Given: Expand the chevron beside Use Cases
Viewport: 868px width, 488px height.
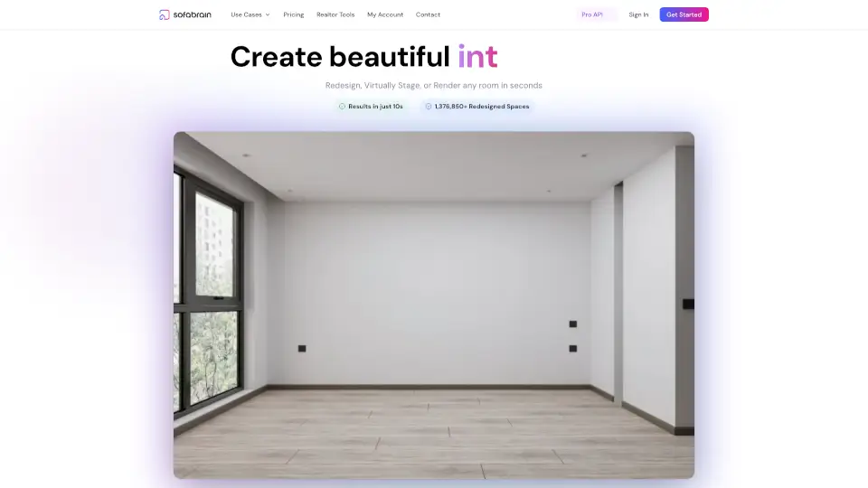Looking at the screenshot, I should coord(268,14).
